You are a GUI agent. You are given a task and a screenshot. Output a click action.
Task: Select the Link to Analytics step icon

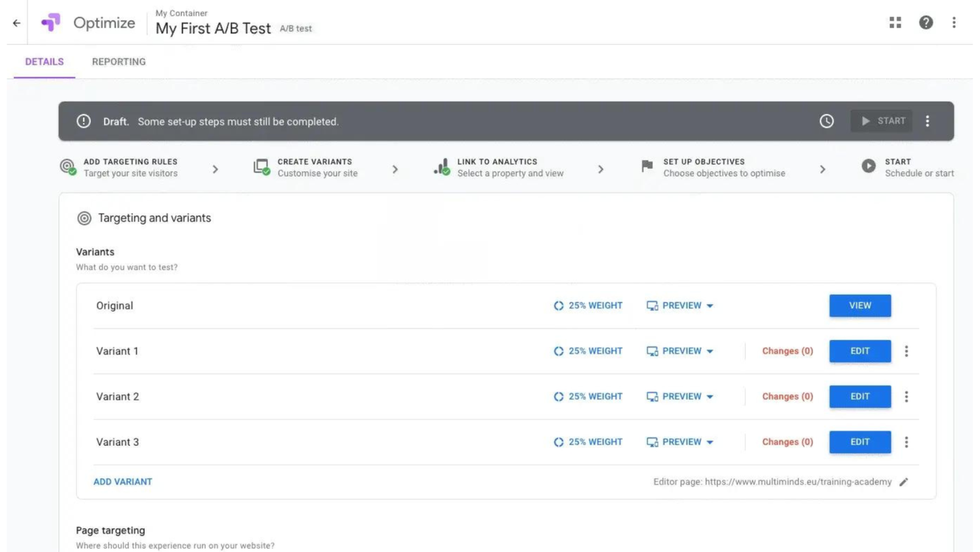[x=440, y=167]
